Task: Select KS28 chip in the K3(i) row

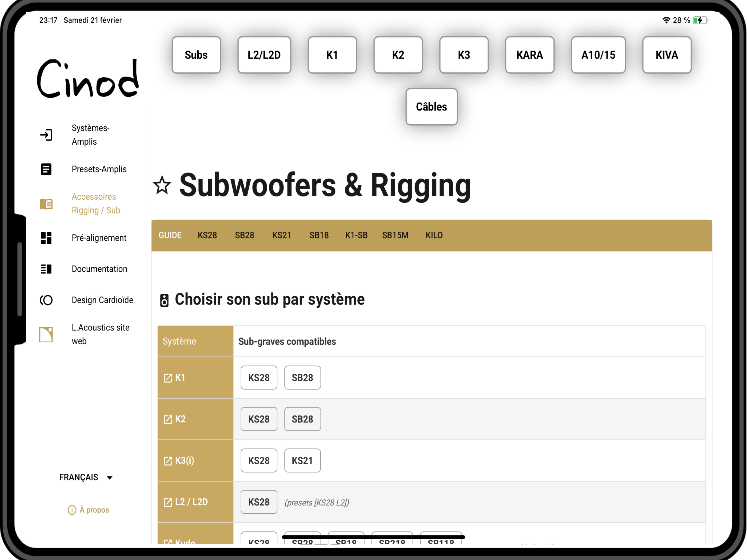Action: 259,461
